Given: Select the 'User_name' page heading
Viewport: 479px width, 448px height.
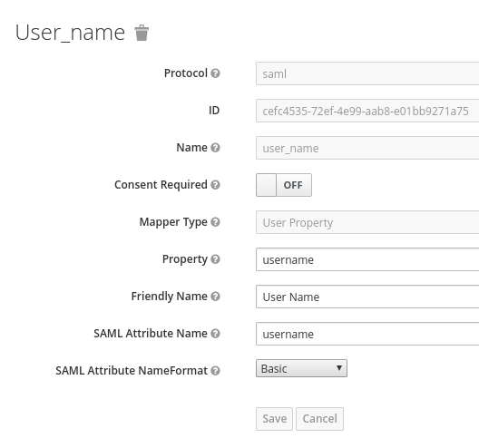Looking at the screenshot, I should pos(70,33).
